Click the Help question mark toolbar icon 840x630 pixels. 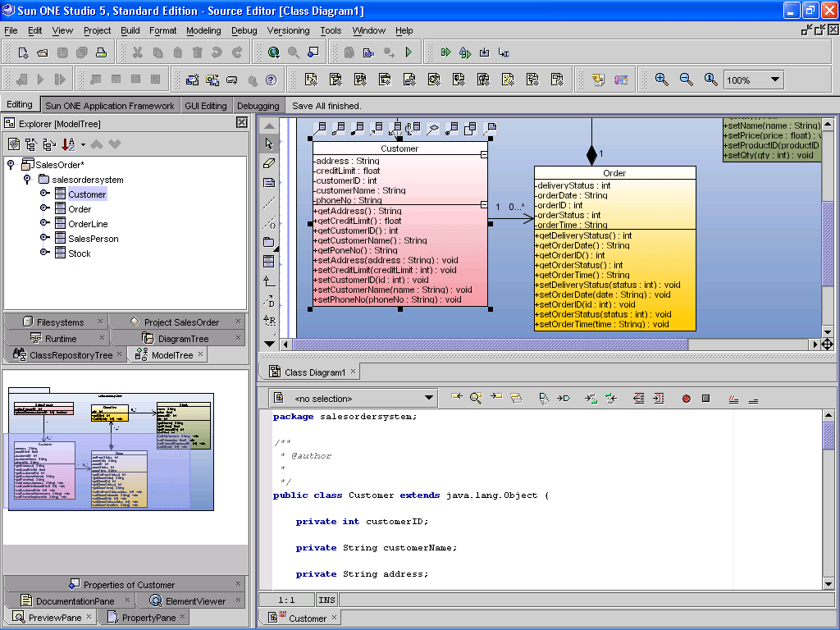pyautogui.click(x=272, y=80)
